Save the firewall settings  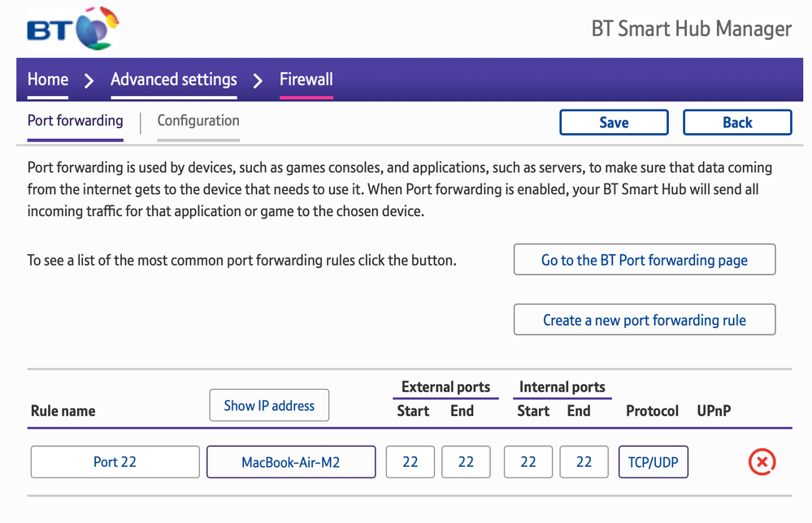614,123
